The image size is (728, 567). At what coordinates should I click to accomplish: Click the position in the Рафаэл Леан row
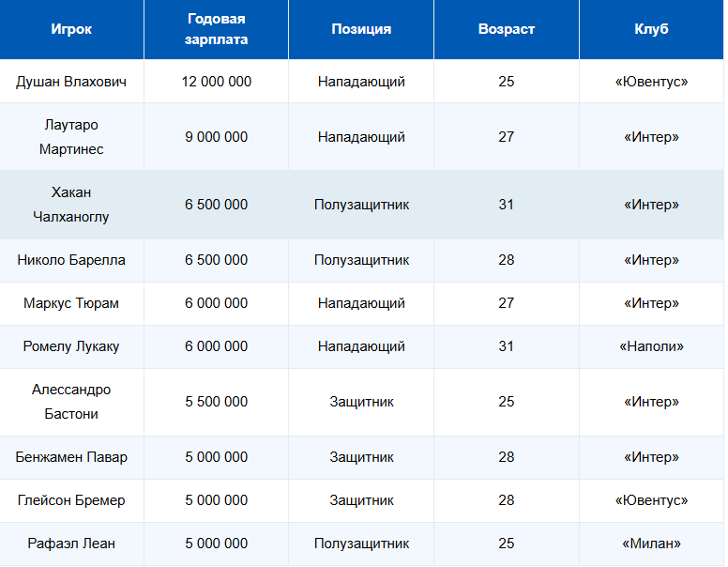pyautogui.click(x=361, y=544)
